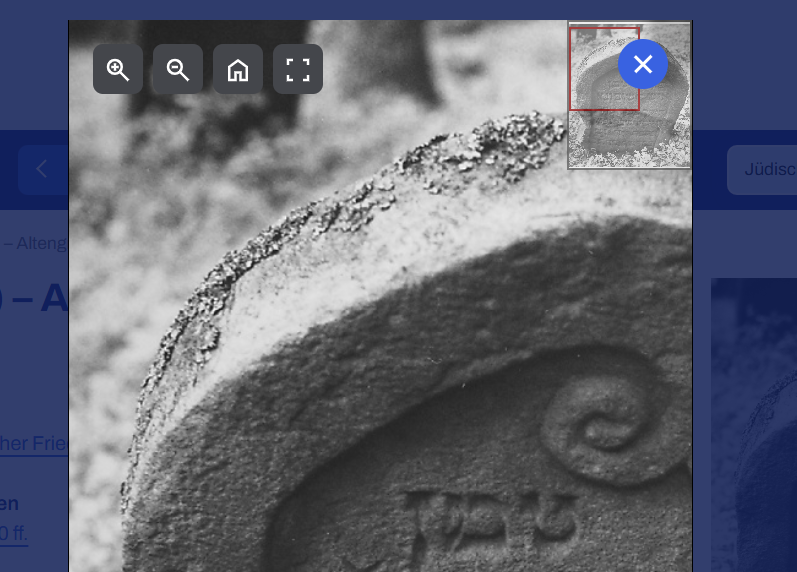Zoom out of the gravestone image

point(178,69)
